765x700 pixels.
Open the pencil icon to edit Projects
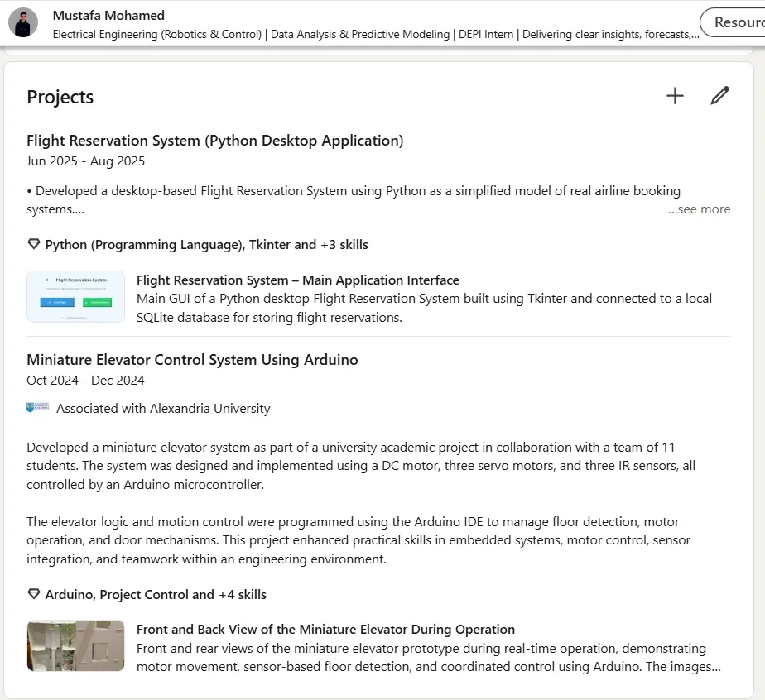point(719,96)
